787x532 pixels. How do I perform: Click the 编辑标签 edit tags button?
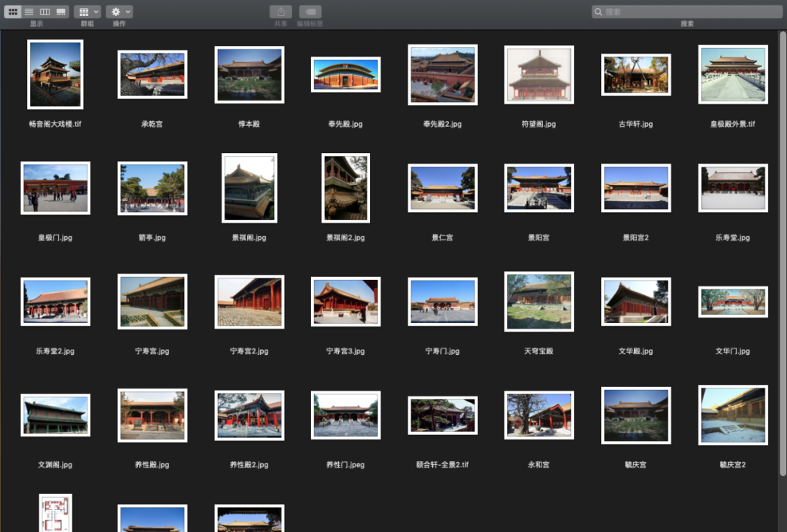coord(310,12)
